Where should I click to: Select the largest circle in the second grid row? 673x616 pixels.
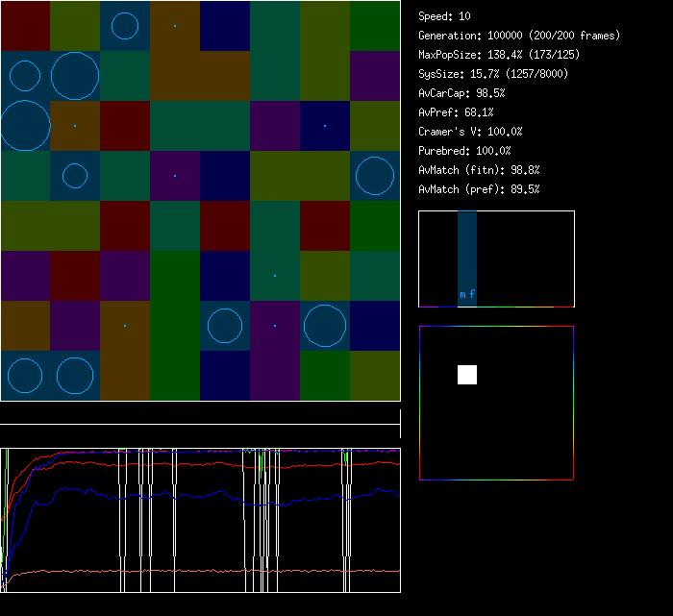[x=75, y=76]
